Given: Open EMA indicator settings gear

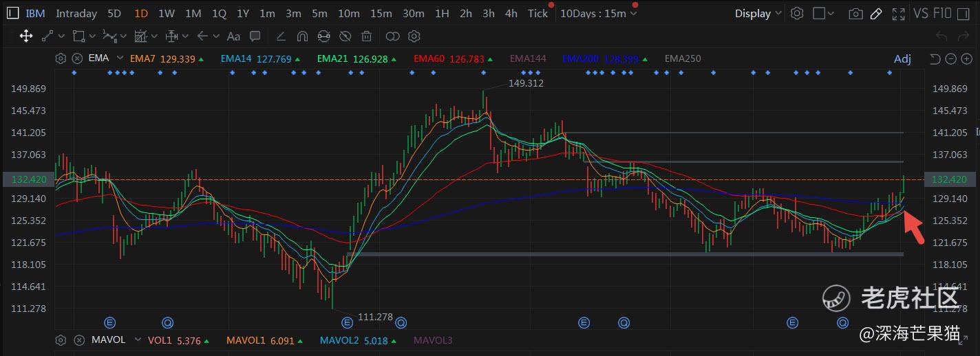Looking at the screenshot, I should click(x=61, y=58).
